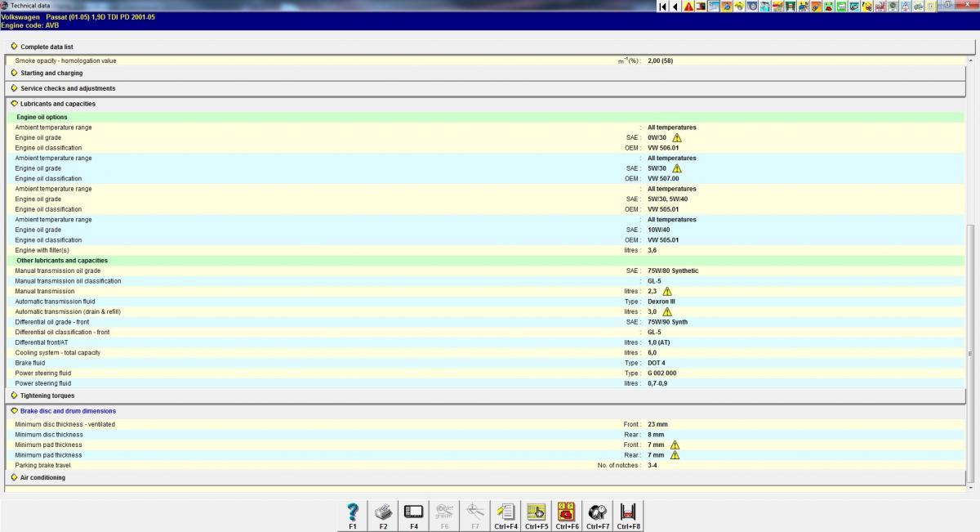Select Other lubricants and capacities heading
This screenshot has height=532, width=980.
point(62,261)
